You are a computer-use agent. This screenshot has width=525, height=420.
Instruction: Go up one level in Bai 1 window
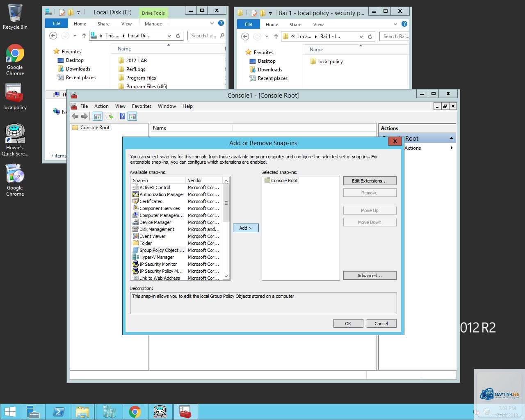[276, 37]
